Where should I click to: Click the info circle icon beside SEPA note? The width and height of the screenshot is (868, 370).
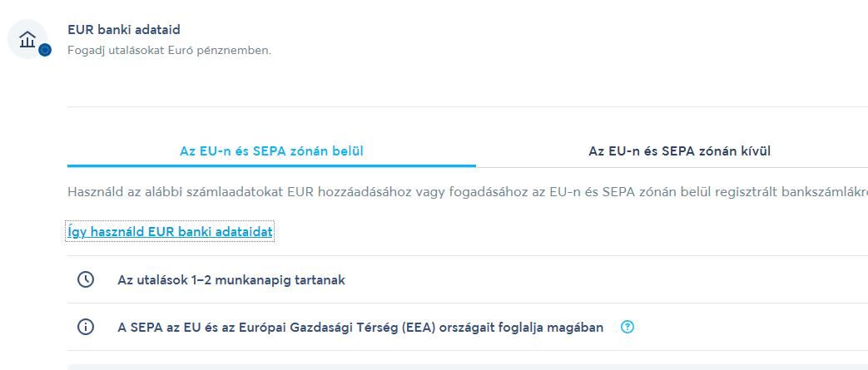[86, 327]
